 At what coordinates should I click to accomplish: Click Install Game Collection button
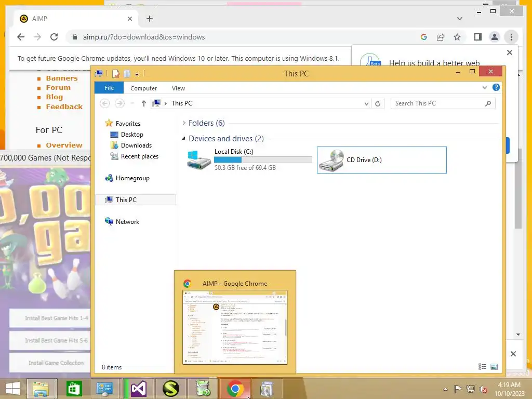[50, 363]
